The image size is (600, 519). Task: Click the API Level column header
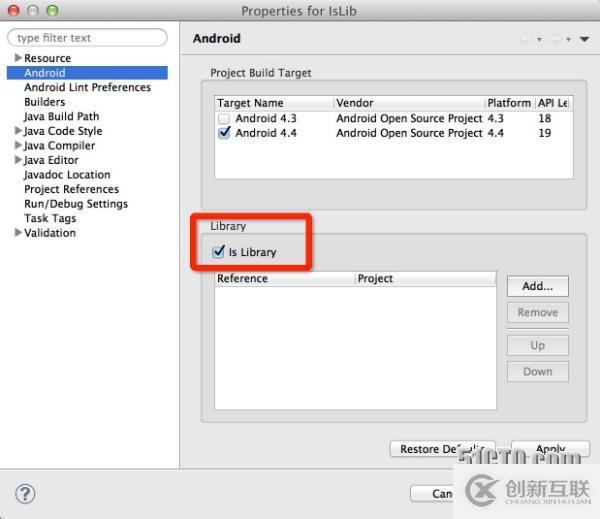point(554,103)
